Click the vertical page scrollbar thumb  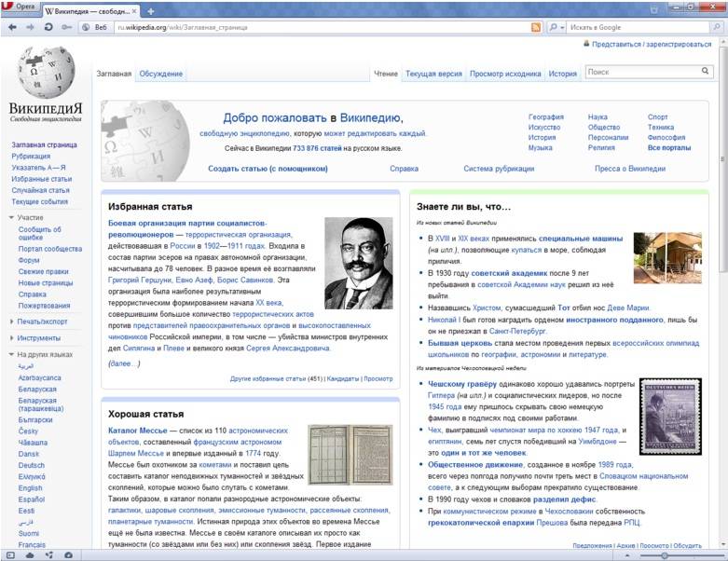[x=723, y=157]
